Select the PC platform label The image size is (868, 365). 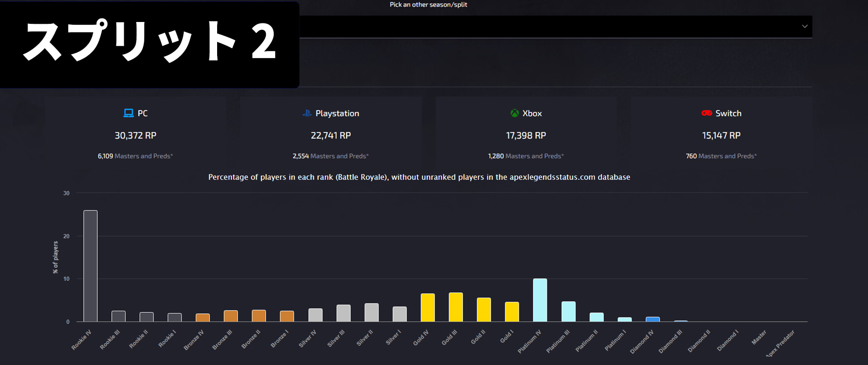coord(142,113)
